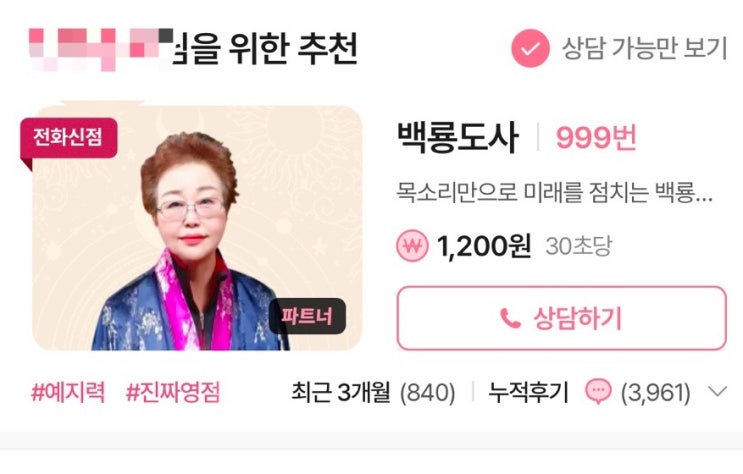743x474 pixels.
Task: Click the phone icon in 상담하기 button
Action: coord(510,319)
